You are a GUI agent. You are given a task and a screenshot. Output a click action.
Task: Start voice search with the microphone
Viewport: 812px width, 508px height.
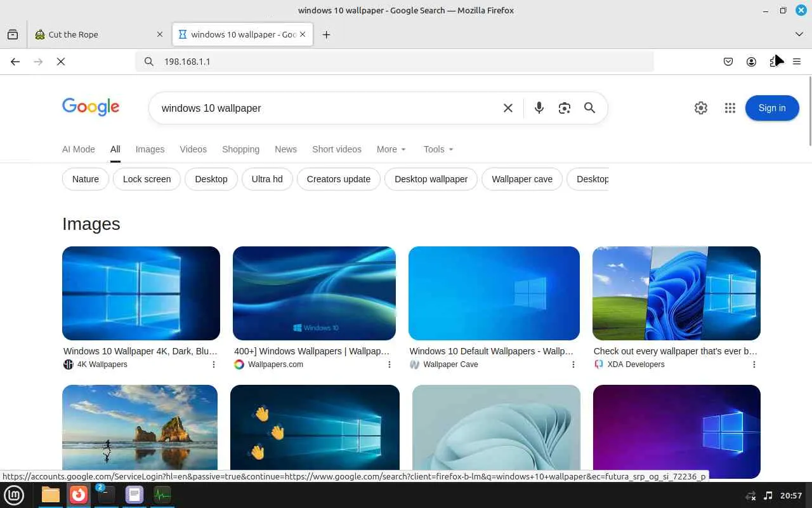(539, 108)
